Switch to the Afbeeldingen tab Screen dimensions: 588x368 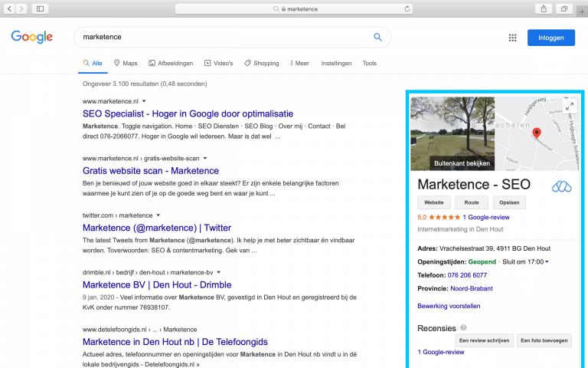[x=171, y=63]
